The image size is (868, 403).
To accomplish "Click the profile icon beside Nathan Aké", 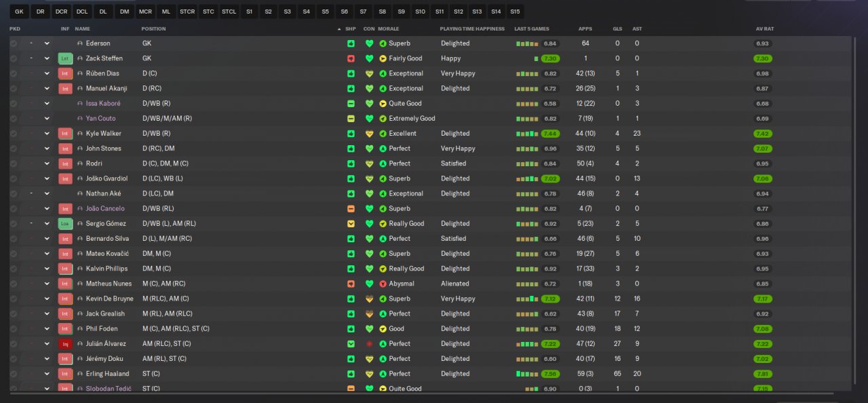I will [80, 193].
